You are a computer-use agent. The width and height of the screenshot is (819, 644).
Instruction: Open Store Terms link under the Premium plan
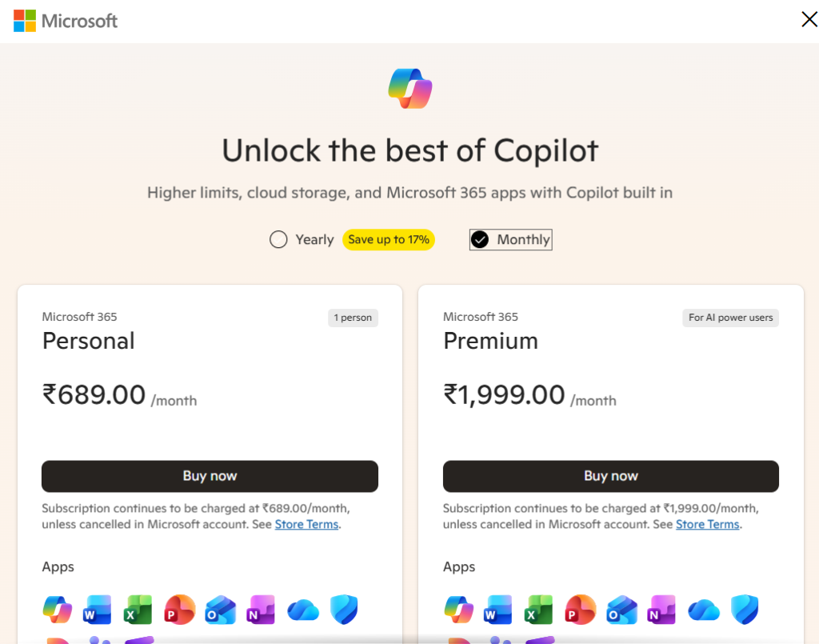click(708, 525)
